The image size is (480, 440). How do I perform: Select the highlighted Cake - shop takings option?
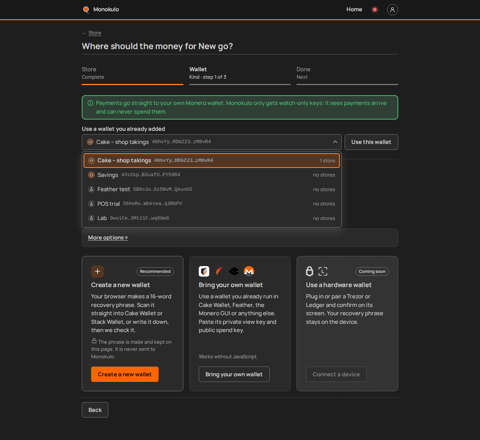click(211, 161)
